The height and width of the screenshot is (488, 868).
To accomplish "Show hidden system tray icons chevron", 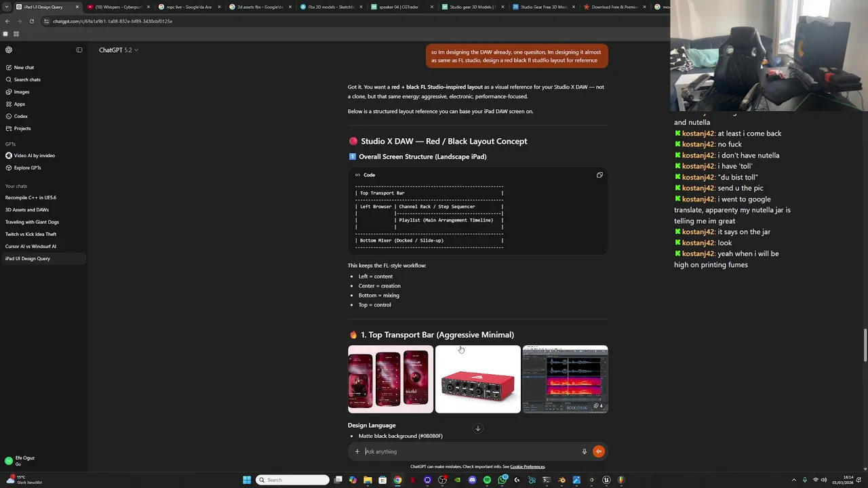I will pyautogui.click(x=793, y=480).
